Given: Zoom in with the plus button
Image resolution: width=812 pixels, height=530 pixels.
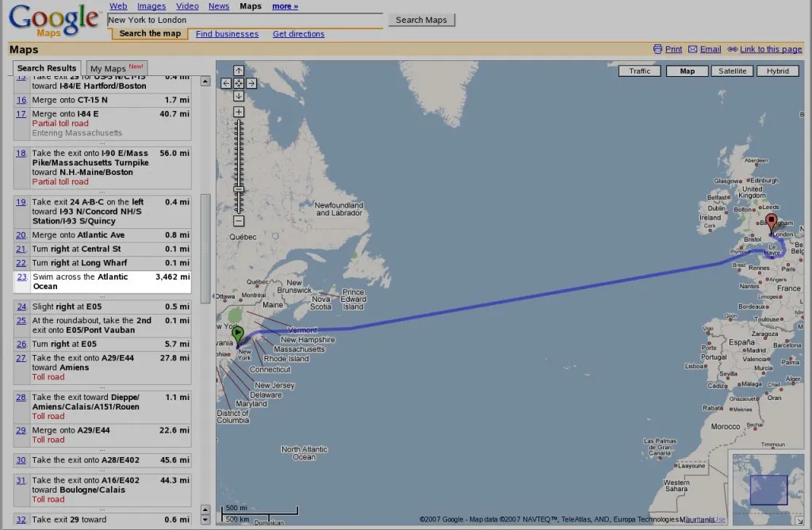Looking at the screenshot, I should pyautogui.click(x=238, y=112).
